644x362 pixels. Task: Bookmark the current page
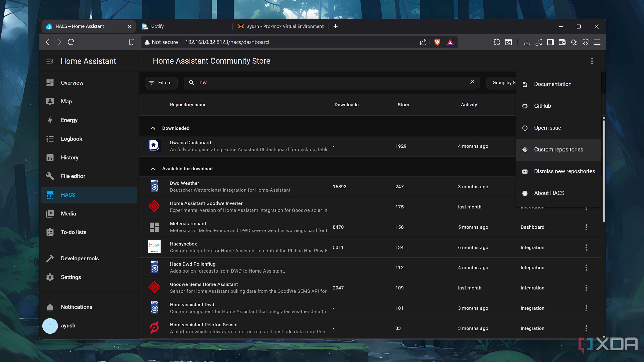click(132, 42)
